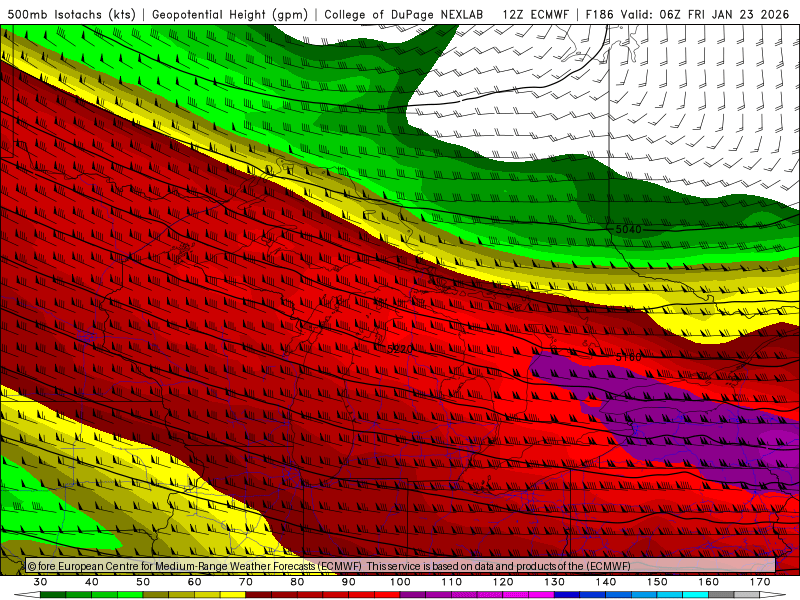Viewport: 800px width, 600px height.
Task: Click the gray 160-165 kt legend swatch
Action: click(721, 595)
